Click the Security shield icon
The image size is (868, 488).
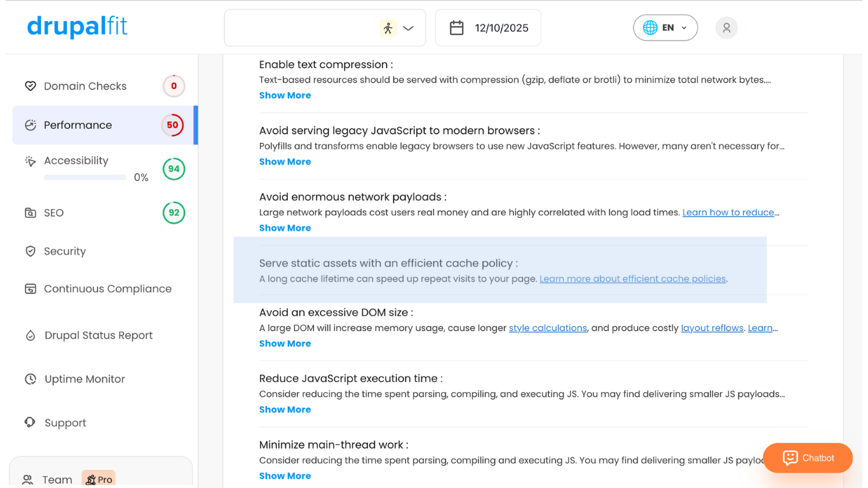tap(31, 251)
